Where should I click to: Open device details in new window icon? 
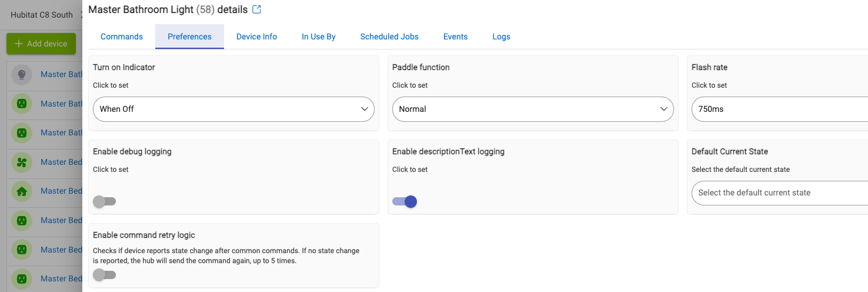[x=256, y=9]
